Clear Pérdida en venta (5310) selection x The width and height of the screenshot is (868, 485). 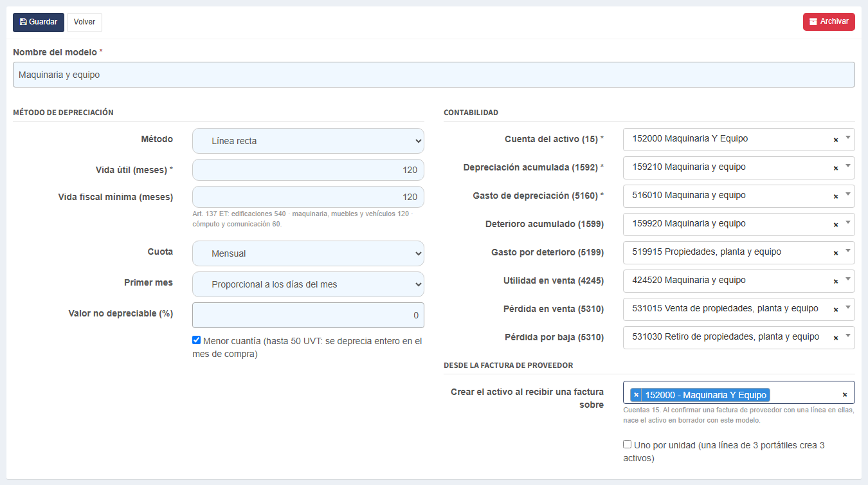836,309
